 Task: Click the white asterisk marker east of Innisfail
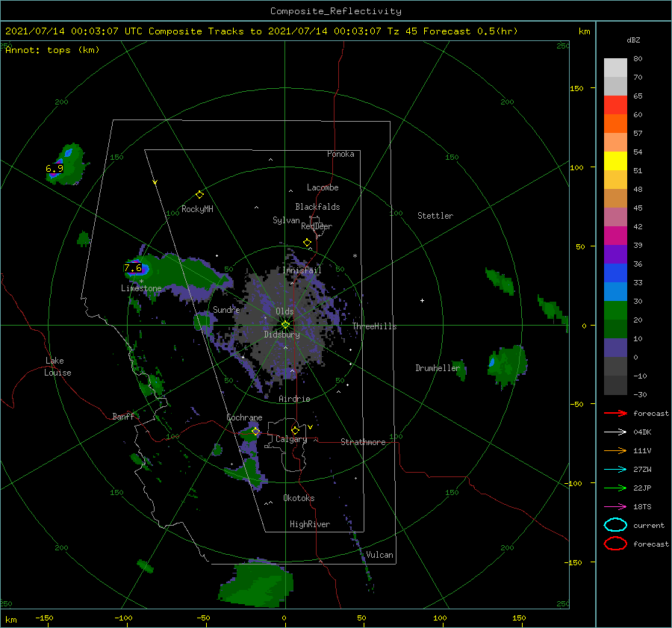tap(355, 256)
